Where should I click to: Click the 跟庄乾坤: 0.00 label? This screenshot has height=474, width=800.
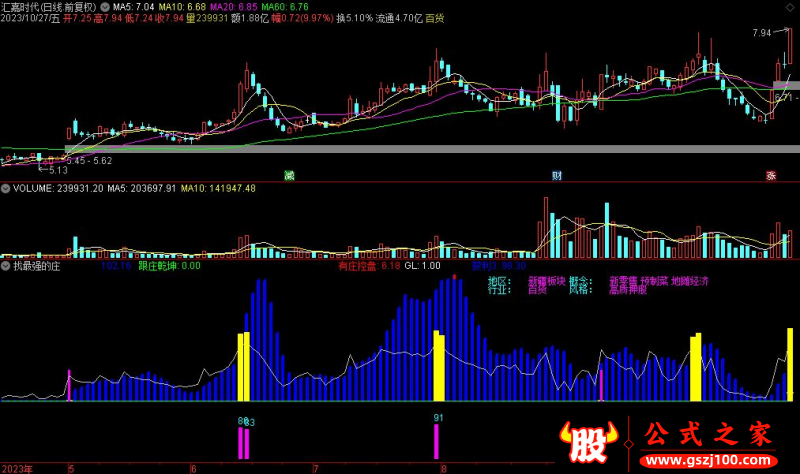click(x=169, y=266)
